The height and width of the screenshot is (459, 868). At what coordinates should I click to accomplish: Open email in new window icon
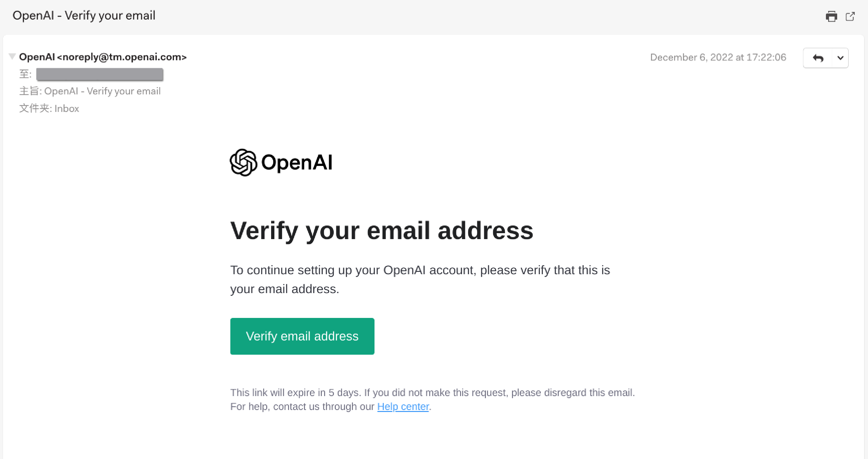click(850, 16)
